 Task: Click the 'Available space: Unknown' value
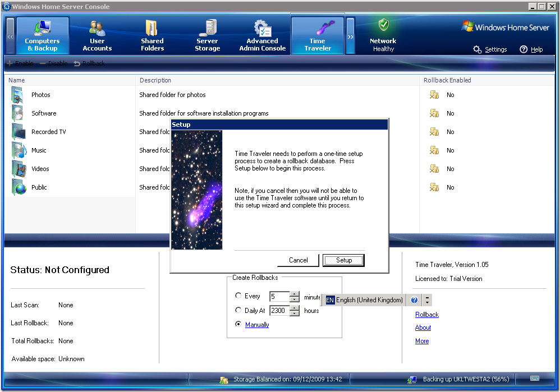[x=71, y=359]
